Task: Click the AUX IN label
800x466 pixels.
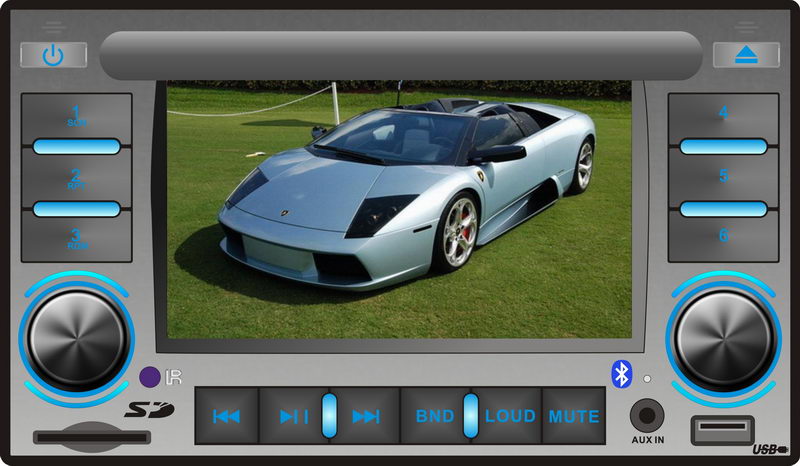Action: pyautogui.click(x=647, y=439)
